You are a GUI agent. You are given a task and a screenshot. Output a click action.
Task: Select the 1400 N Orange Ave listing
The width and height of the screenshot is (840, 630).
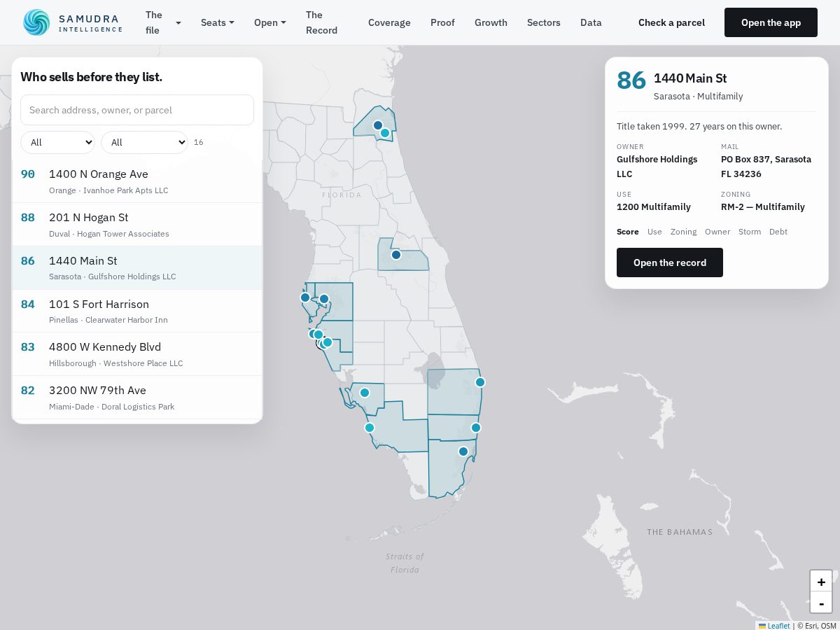click(137, 181)
